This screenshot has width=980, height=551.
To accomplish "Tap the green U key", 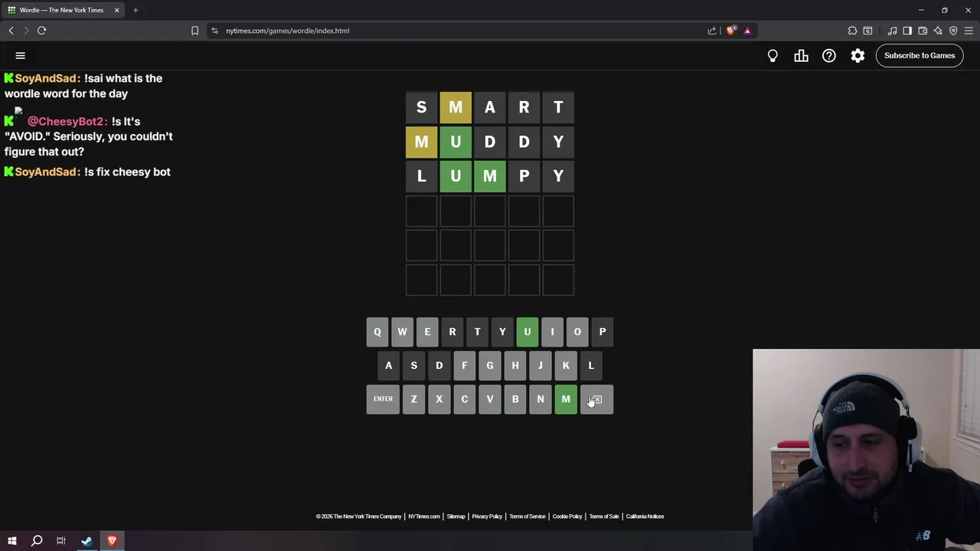I will [527, 331].
